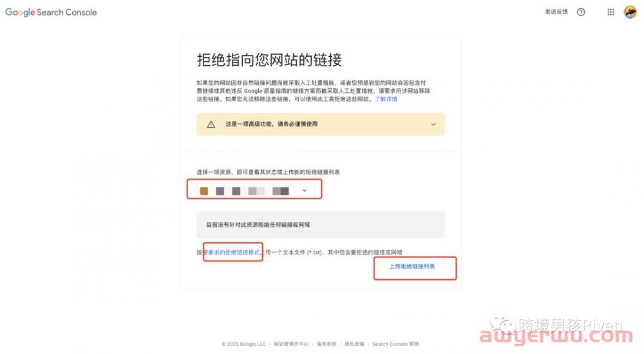Open the 网站管理员中心 footer link

click(x=291, y=344)
